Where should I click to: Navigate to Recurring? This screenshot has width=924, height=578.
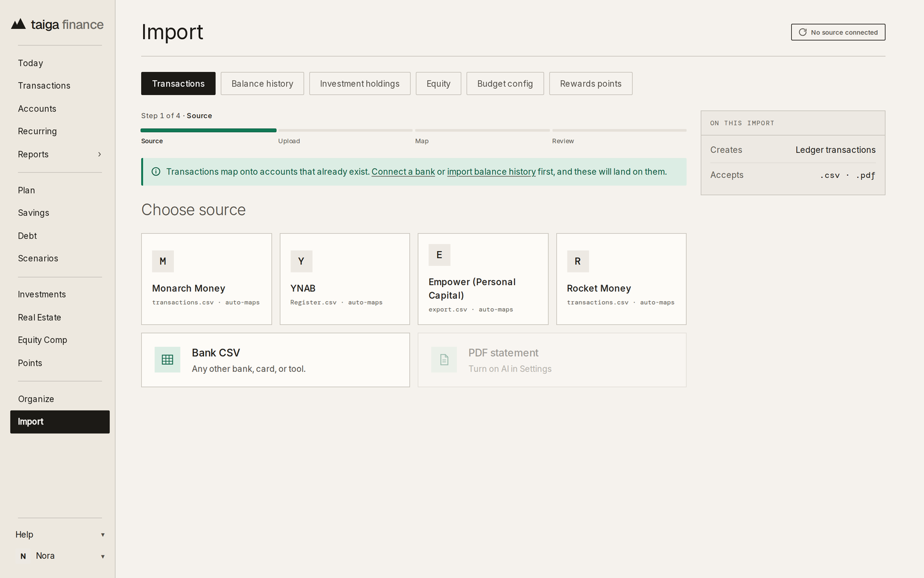tap(60, 131)
